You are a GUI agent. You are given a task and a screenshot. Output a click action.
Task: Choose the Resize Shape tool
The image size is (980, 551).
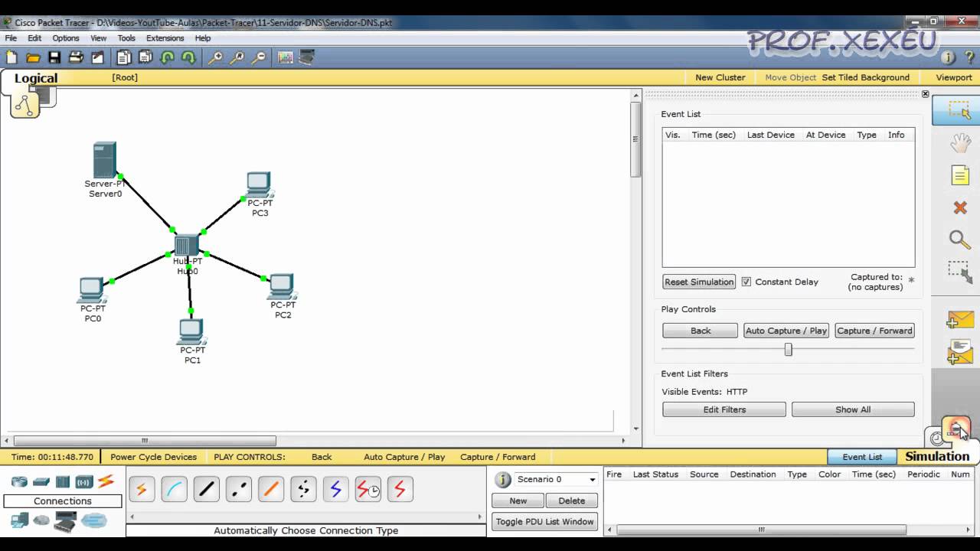tap(960, 272)
